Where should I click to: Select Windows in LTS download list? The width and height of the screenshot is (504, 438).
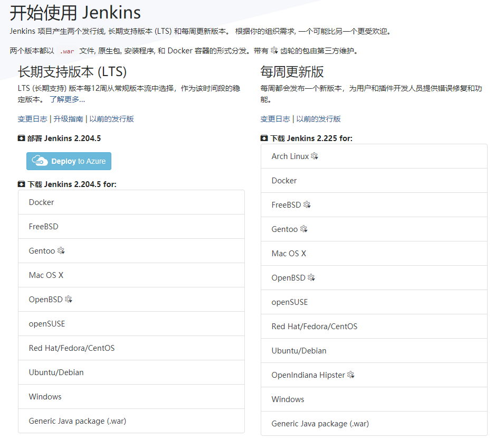(131, 396)
